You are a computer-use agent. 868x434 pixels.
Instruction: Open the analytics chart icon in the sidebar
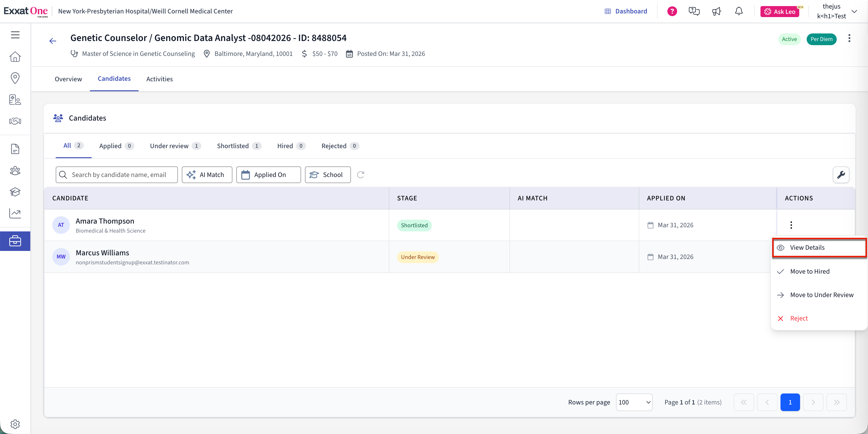tap(15, 213)
